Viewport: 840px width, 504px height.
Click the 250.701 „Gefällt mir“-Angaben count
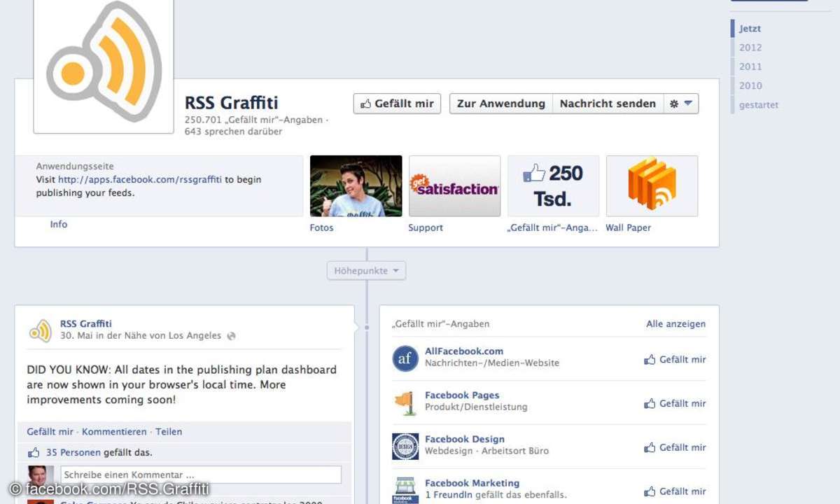pyautogui.click(x=253, y=120)
